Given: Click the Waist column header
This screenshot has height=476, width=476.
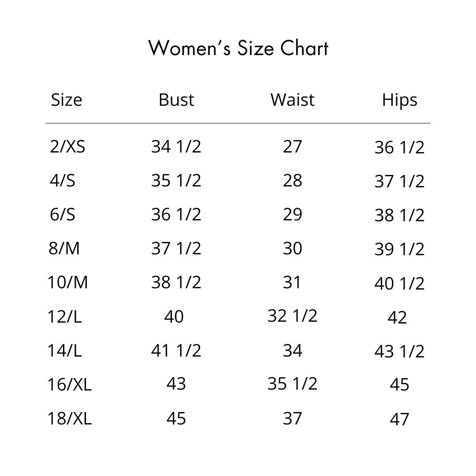Looking at the screenshot, I should point(292,100).
